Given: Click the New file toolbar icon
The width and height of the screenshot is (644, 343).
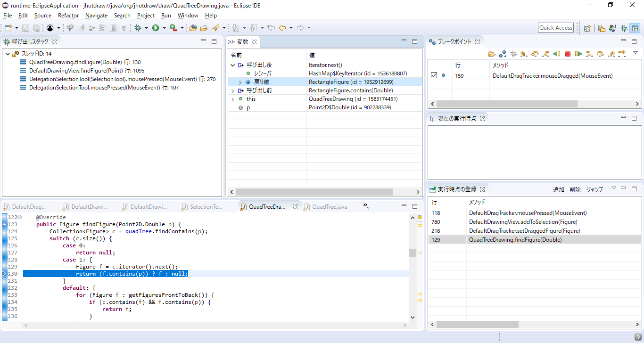Looking at the screenshot, I should tap(8, 28).
